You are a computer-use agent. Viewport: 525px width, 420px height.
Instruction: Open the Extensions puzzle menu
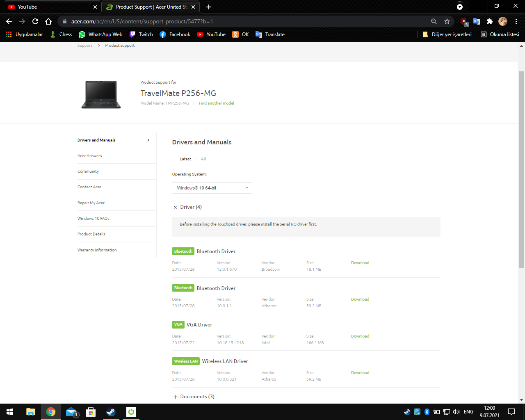[490, 21]
